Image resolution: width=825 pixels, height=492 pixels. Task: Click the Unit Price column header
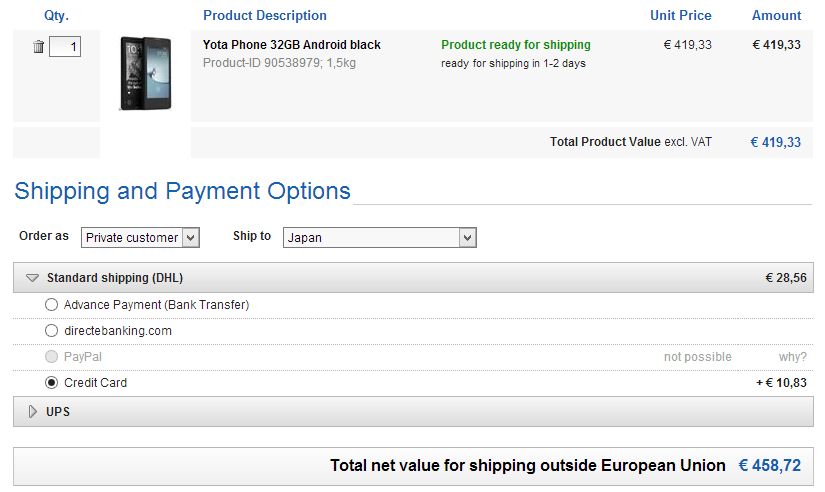[x=680, y=16]
